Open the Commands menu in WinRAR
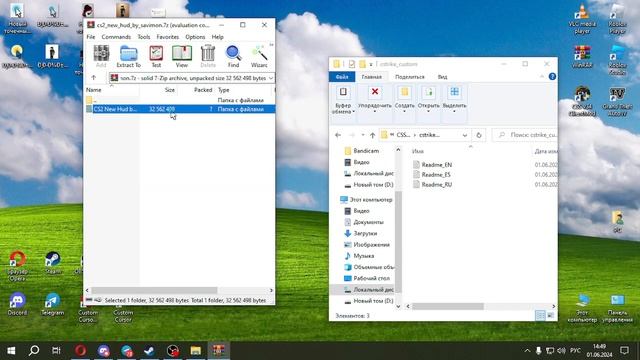Image resolution: width=640 pixels, height=360 pixels. click(116, 37)
